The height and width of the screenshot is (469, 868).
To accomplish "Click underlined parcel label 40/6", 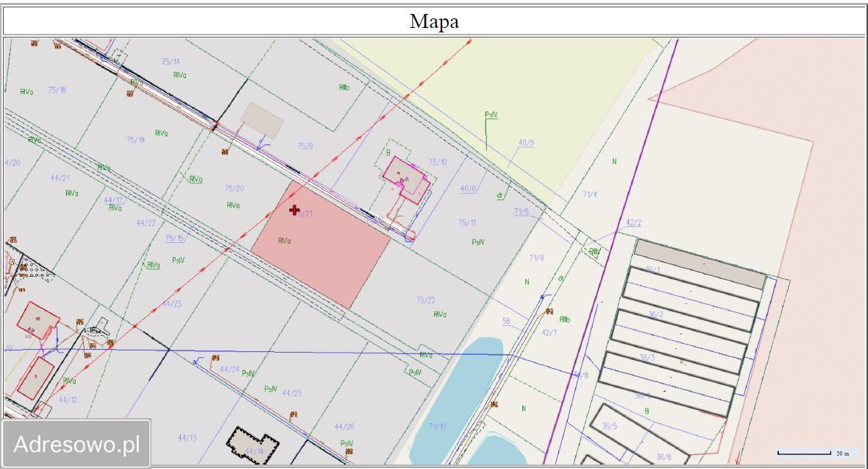I will pos(469,188).
